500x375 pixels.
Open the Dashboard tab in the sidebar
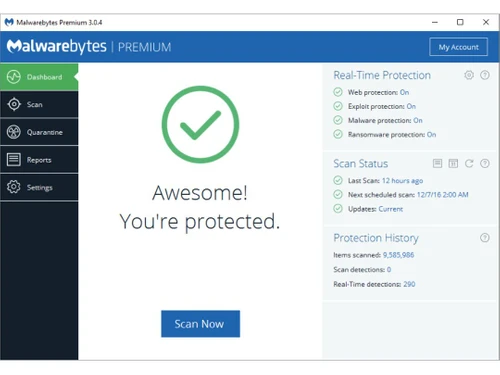[x=39, y=77]
